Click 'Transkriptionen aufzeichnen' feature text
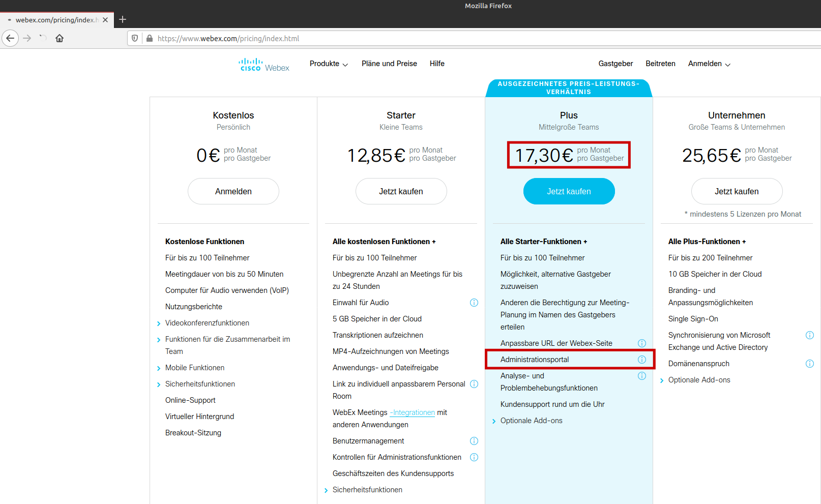This screenshot has height=504, width=821. [378, 335]
